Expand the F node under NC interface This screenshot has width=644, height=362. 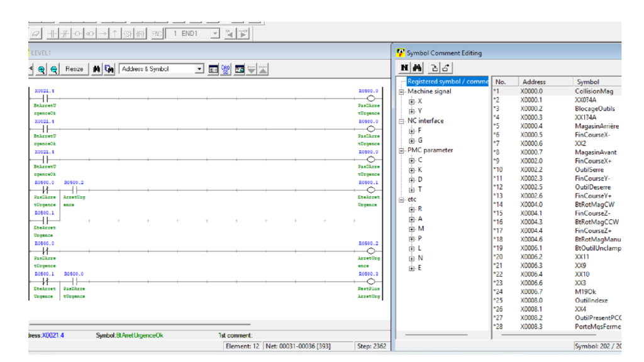coord(411,131)
